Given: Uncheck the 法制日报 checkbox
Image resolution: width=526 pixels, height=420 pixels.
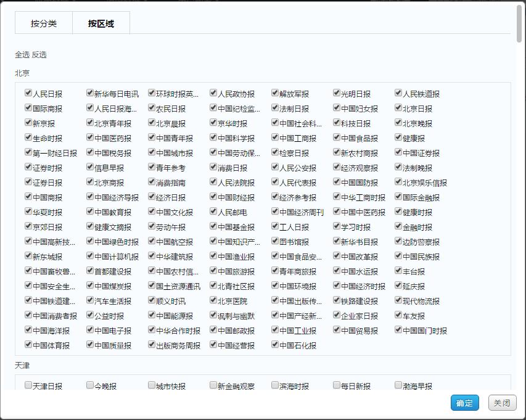Looking at the screenshot, I should click(x=275, y=107).
